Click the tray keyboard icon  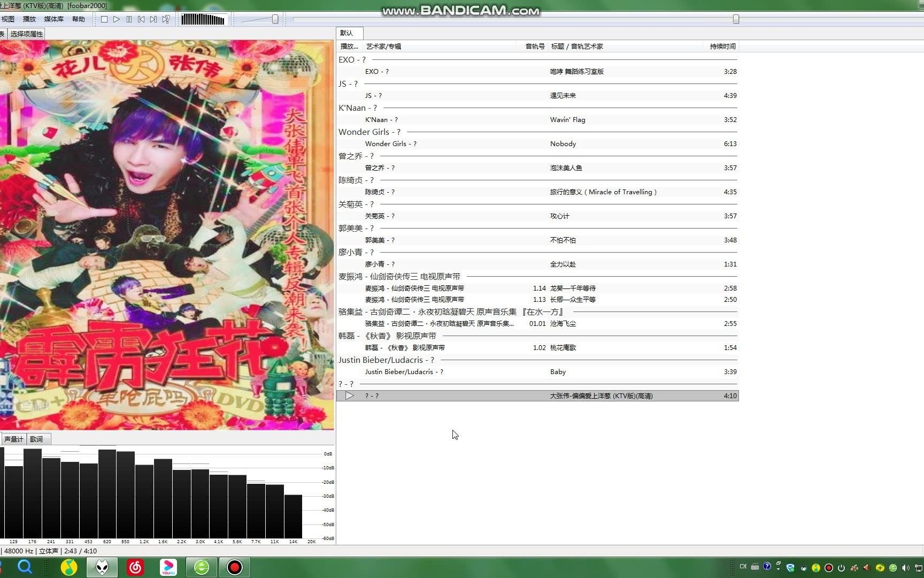[x=755, y=567]
